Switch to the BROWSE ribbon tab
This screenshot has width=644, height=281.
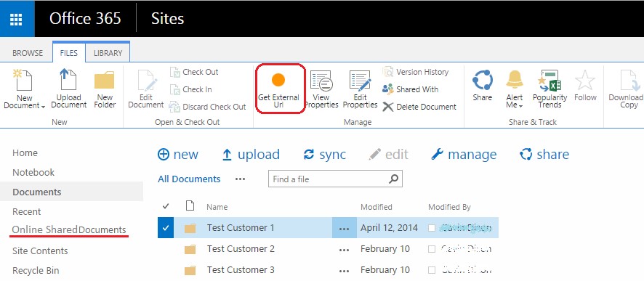pos(28,53)
